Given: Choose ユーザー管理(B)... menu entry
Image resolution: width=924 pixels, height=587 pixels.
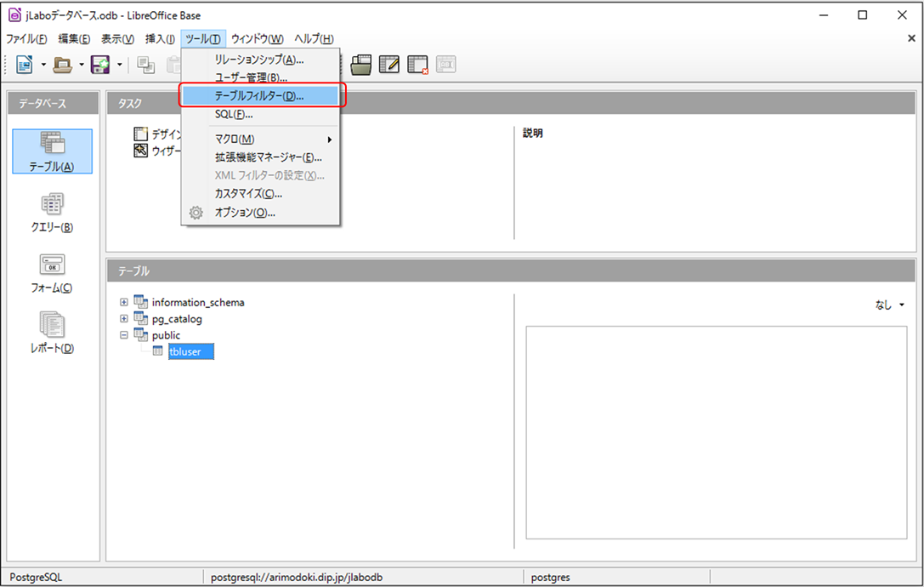Looking at the screenshot, I should pos(260,78).
